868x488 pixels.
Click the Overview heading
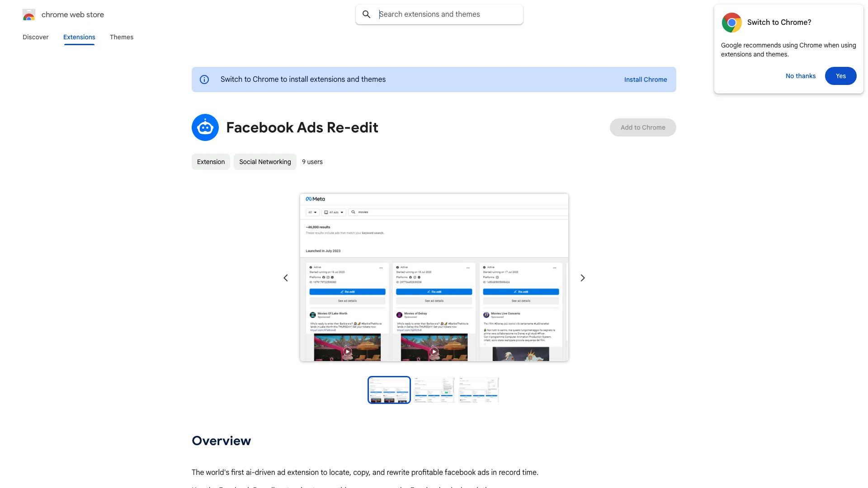coord(222,441)
